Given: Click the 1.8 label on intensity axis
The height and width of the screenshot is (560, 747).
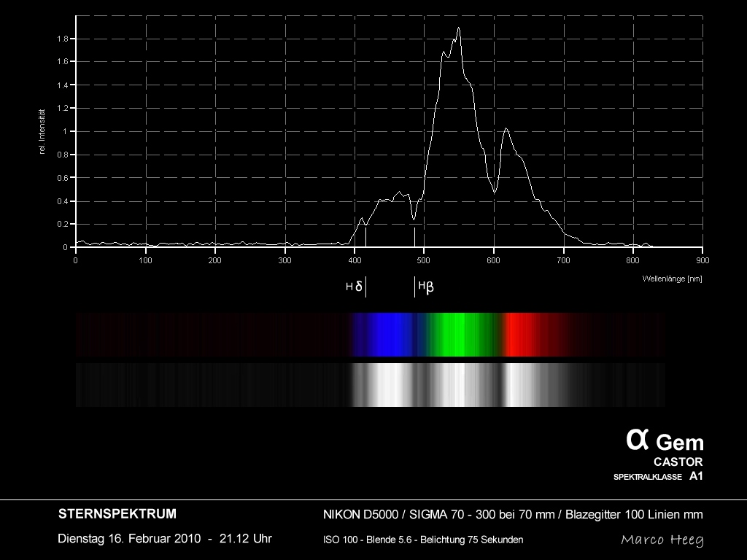Looking at the screenshot, I should (63, 39).
